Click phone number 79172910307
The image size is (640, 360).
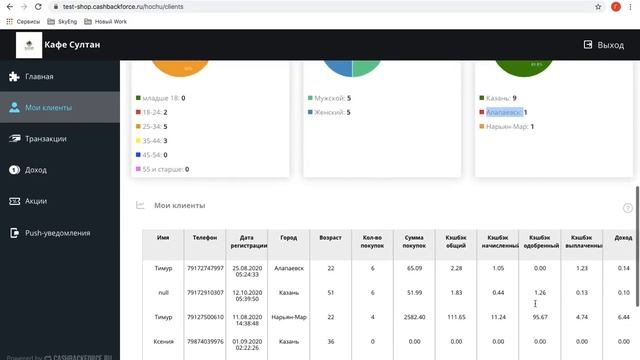pyautogui.click(x=205, y=293)
